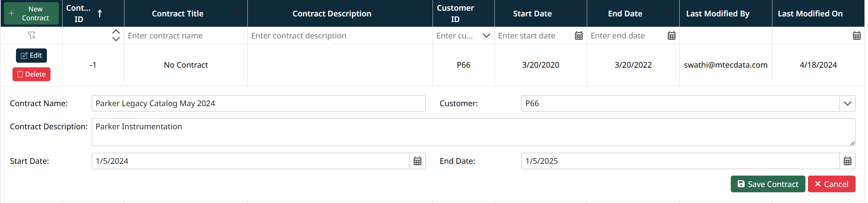Screen dimensions: 868x203
Task: Sort by the Last Modified By header
Action: [x=717, y=14]
